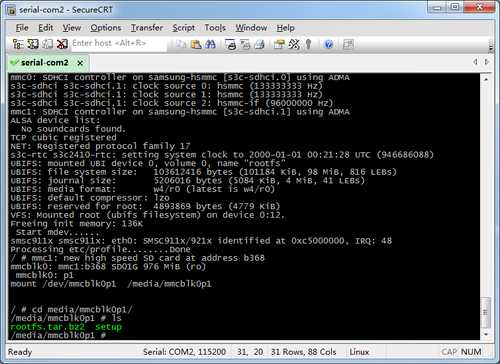Click terminal scrollbar up arrow

coord(486,79)
